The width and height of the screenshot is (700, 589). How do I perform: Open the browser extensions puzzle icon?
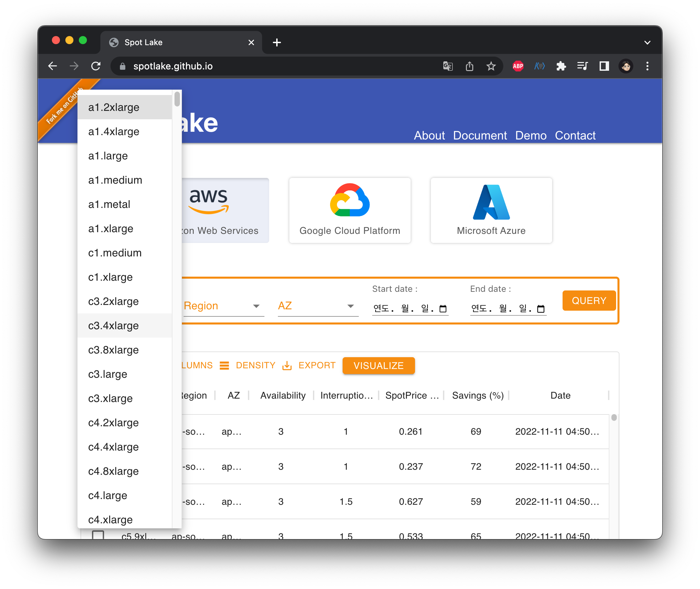561,66
